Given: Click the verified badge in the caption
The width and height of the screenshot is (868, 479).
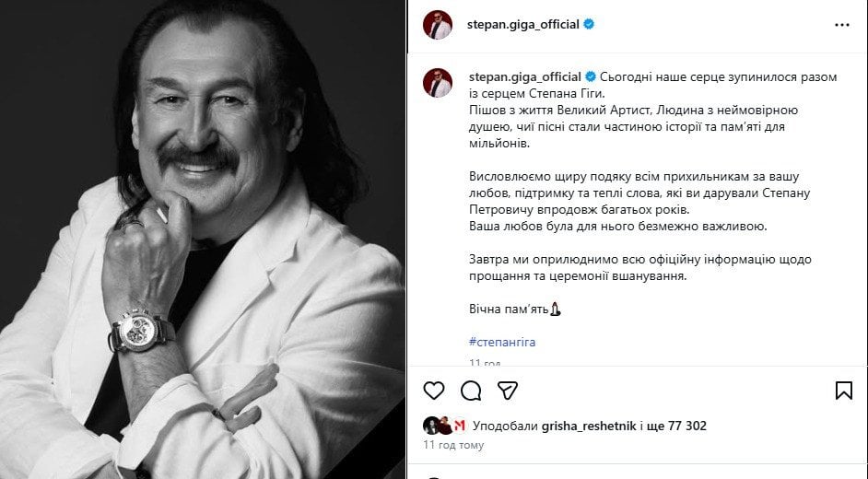Looking at the screenshot, I should coord(591,76).
